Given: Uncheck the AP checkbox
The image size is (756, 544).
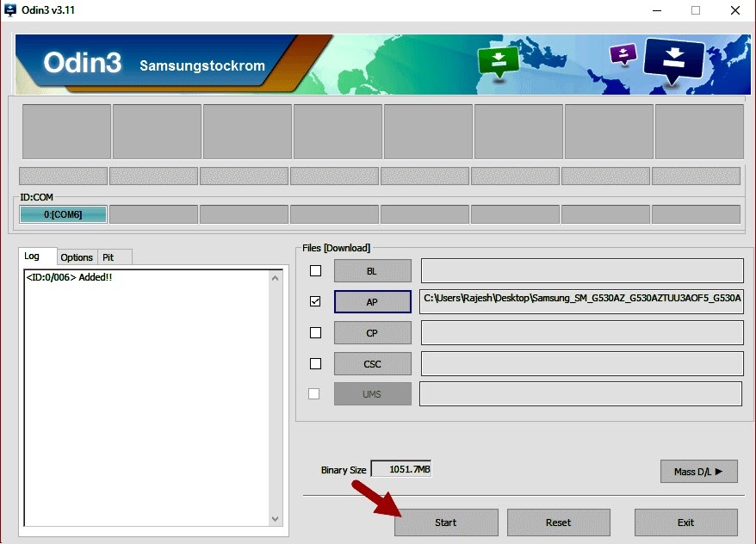Looking at the screenshot, I should pos(315,301).
